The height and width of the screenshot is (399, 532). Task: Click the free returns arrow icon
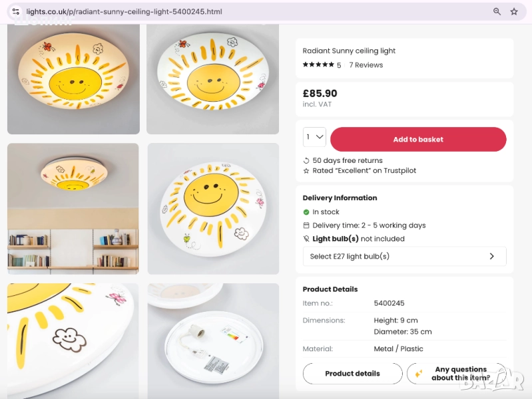(x=306, y=160)
